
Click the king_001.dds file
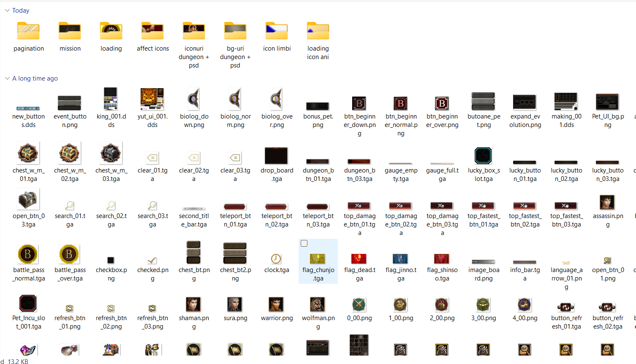(x=111, y=100)
